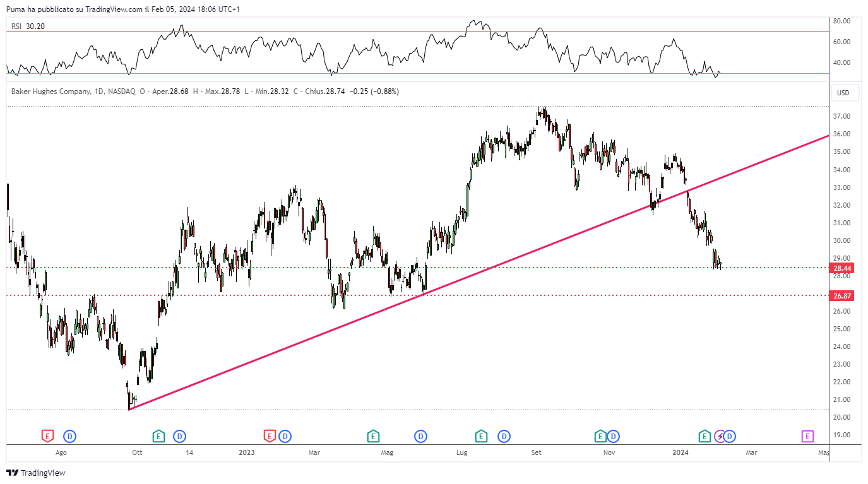
Task: Select the green earnings marker after 2024
Action: point(705,435)
